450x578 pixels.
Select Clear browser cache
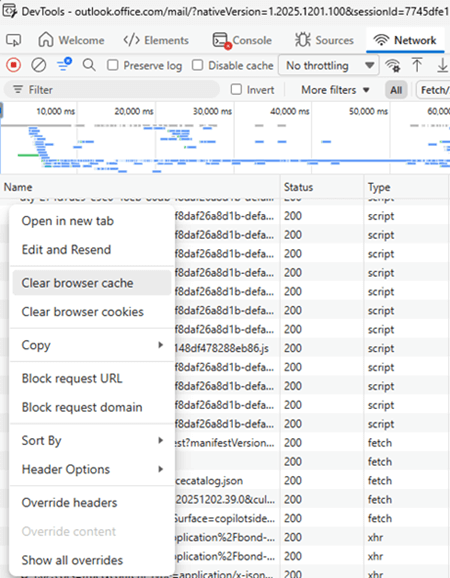[92, 283]
